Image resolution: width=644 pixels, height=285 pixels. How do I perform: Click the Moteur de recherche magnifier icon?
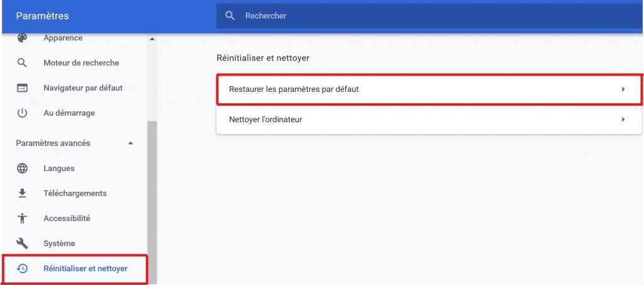point(22,63)
